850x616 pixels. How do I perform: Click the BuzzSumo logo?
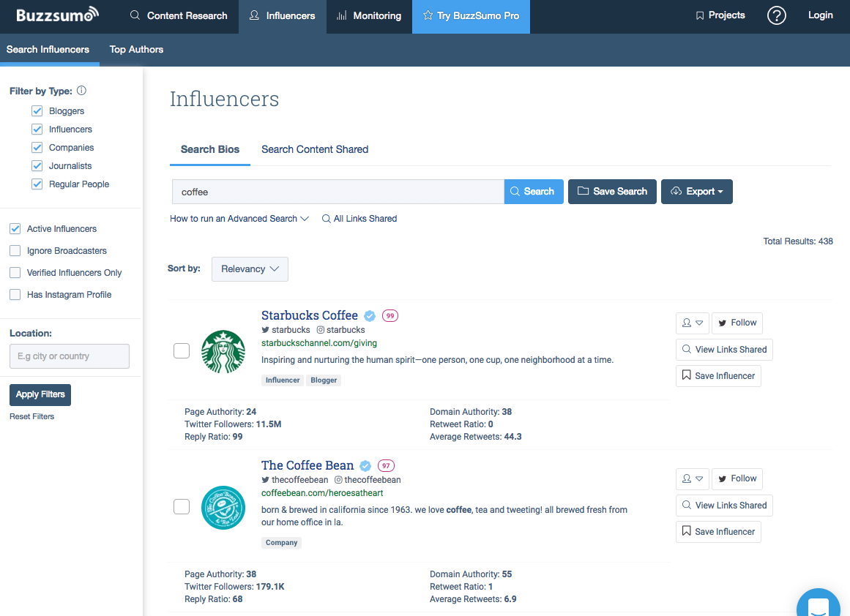coord(57,15)
